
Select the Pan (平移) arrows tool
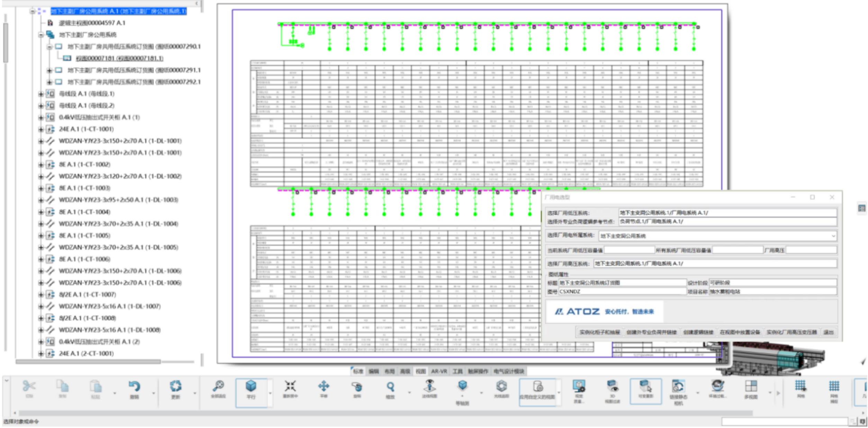coord(324,386)
